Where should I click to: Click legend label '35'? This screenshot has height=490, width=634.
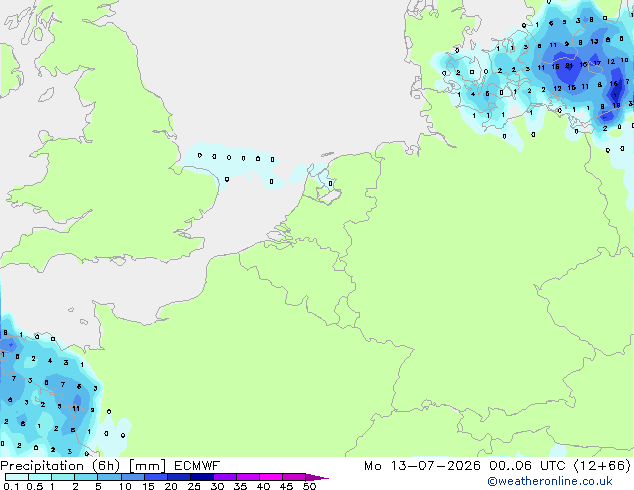[x=240, y=486]
